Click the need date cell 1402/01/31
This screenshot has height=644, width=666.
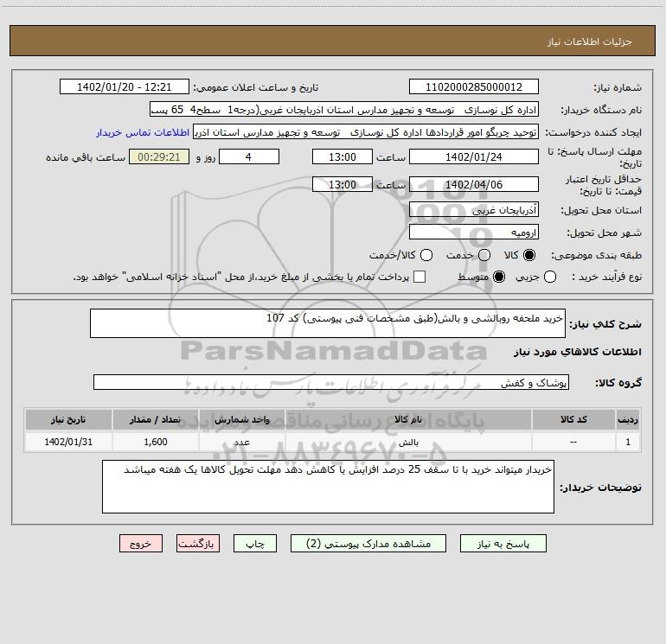tap(68, 442)
